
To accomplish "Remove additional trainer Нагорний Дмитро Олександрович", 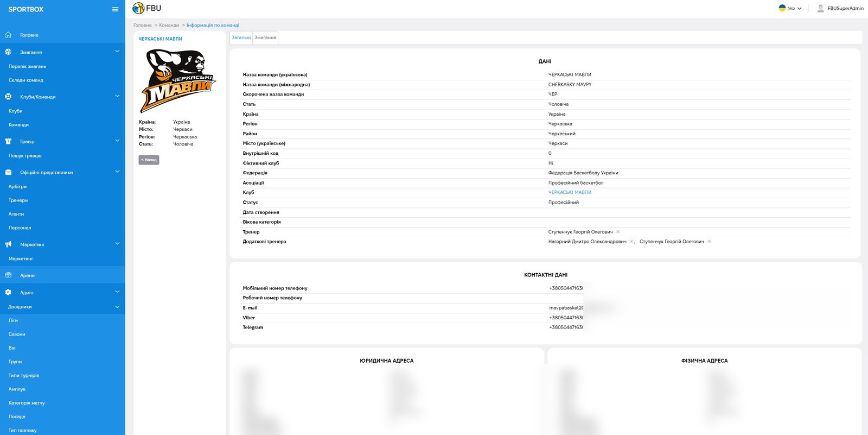I will [631, 242].
